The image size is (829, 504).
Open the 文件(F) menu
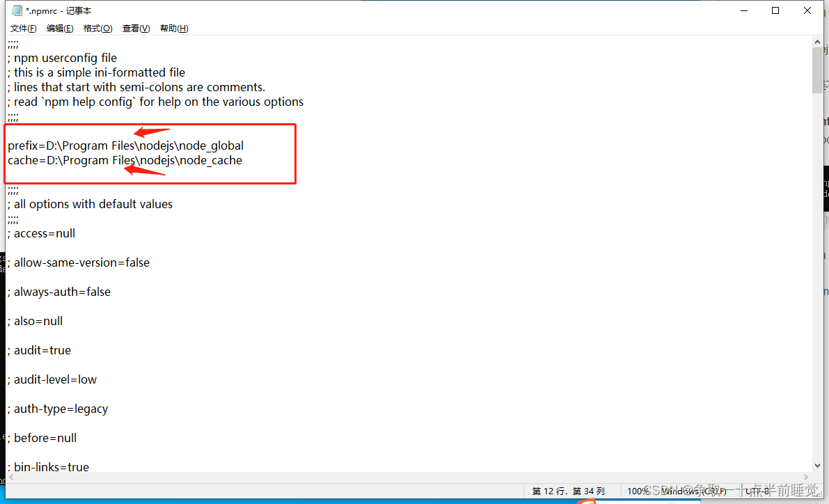pos(23,28)
